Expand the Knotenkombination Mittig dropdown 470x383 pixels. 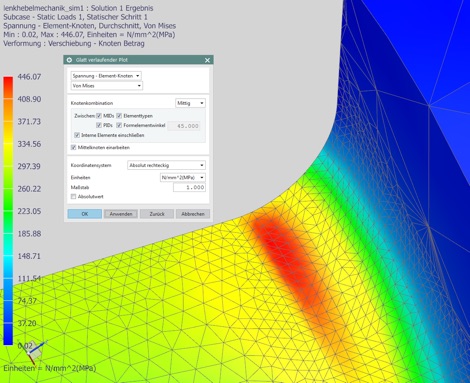click(x=190, y=103)
